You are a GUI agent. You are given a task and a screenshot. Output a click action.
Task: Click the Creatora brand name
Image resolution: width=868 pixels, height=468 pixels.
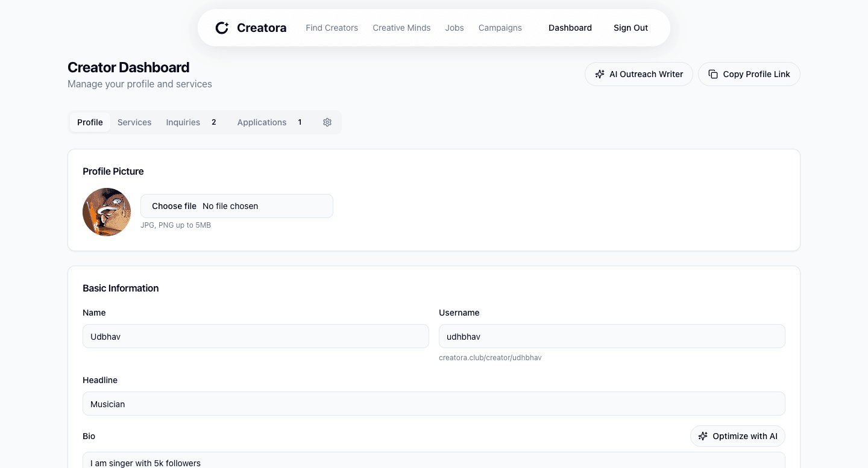[262, 28]
